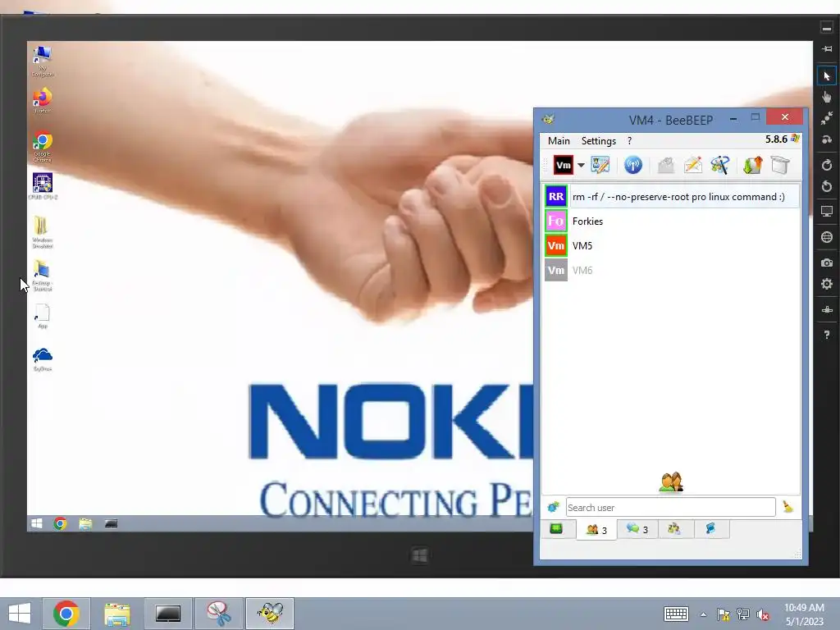The image size is (840, 630).
Task: Click the blue broadcast antenna icon
Action: point(632,165)
